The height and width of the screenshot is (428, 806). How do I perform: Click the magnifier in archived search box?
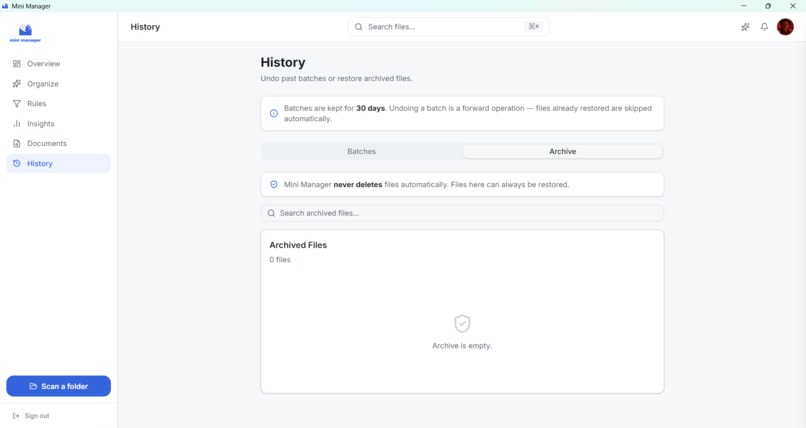271,213
